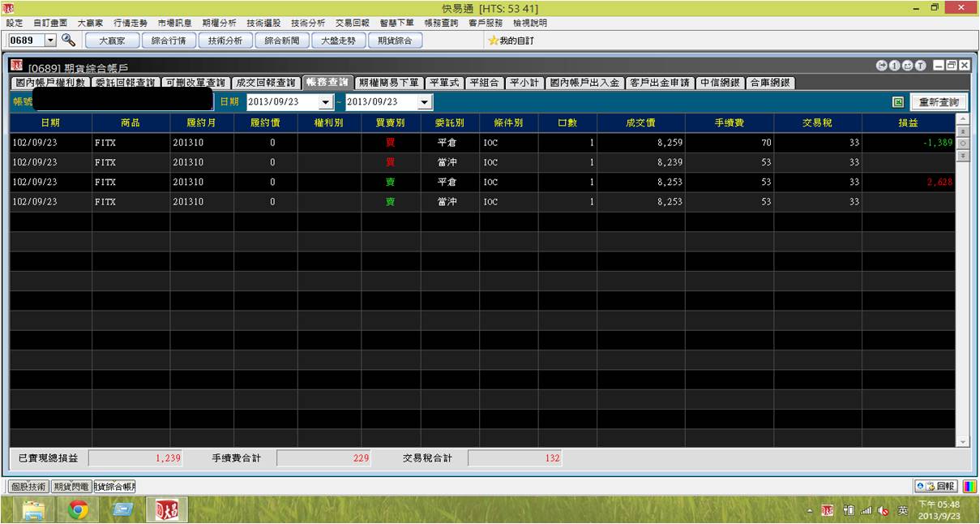Click the 重新查詢 button
Image resolution: width=980 pixels, height=524 pixels.
pos(939,102)
